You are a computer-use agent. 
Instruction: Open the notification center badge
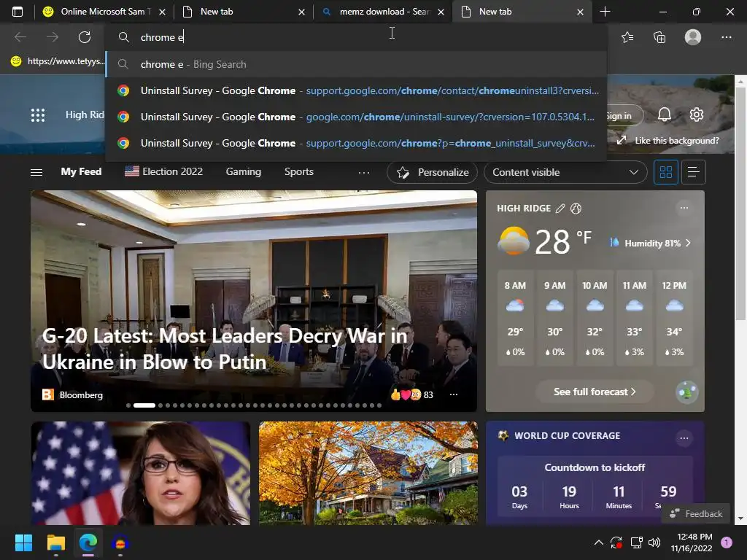[727, 542]
